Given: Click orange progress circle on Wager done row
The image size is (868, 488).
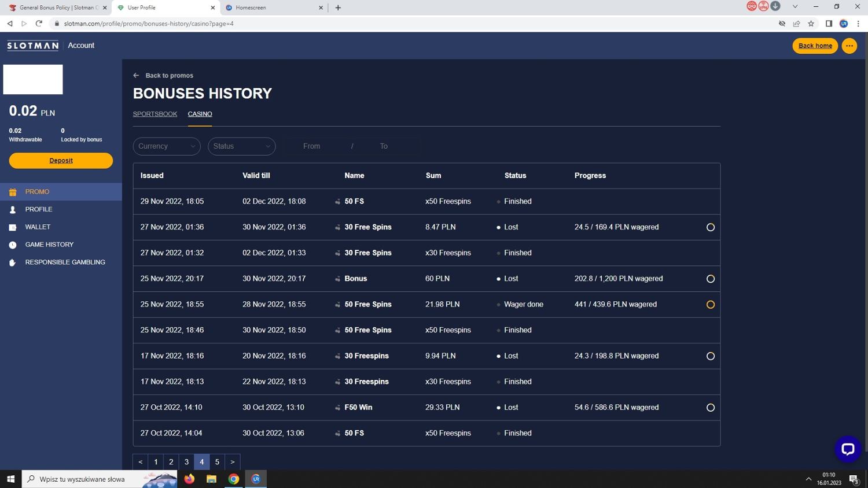Looking at the screenshot, I should tap(710, 305).
